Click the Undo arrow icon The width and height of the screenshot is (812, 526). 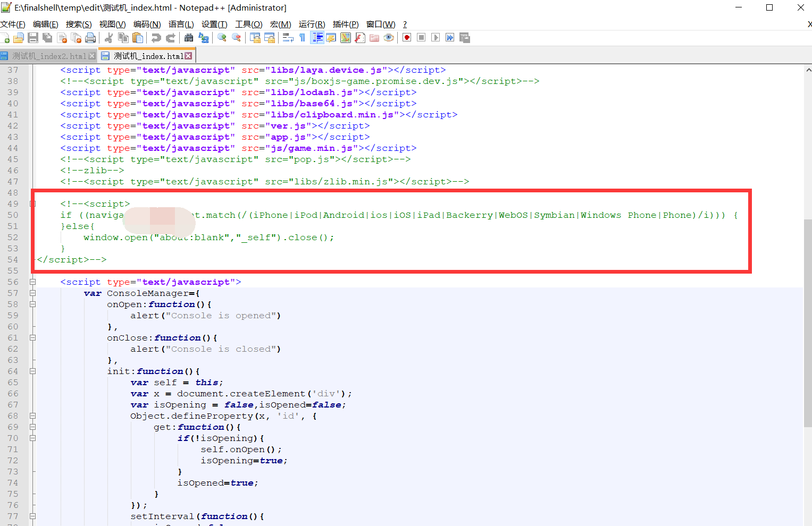point(156,38)
